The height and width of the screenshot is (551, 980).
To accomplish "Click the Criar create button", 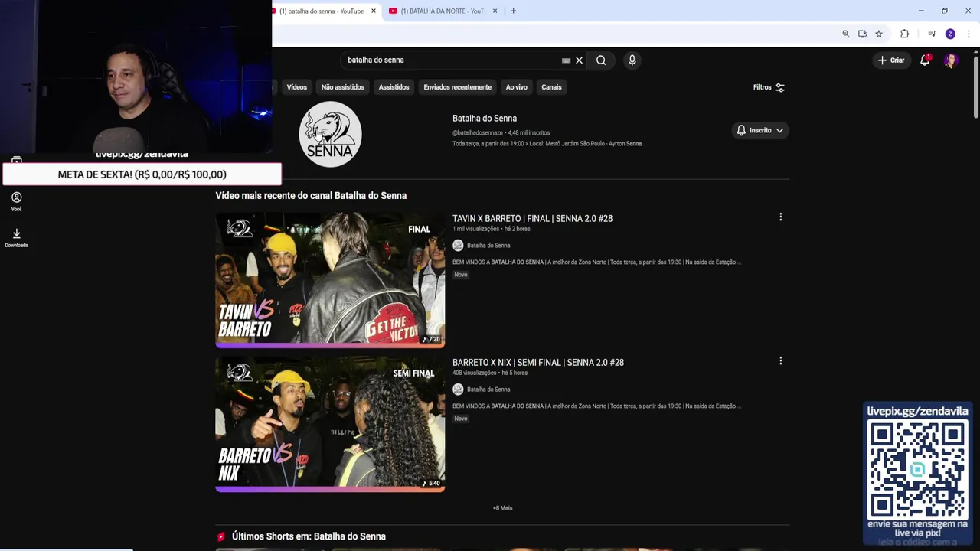I will pos(891,60).
